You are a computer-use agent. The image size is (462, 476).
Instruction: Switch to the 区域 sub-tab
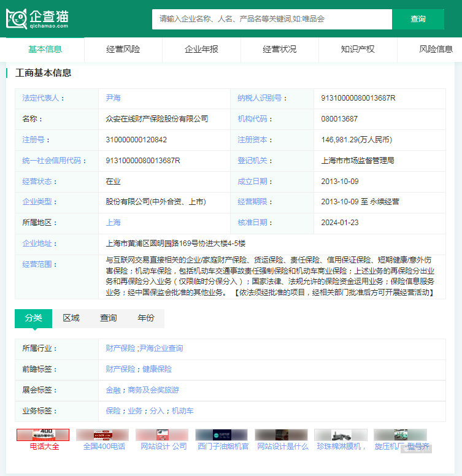tap(71, 318)
